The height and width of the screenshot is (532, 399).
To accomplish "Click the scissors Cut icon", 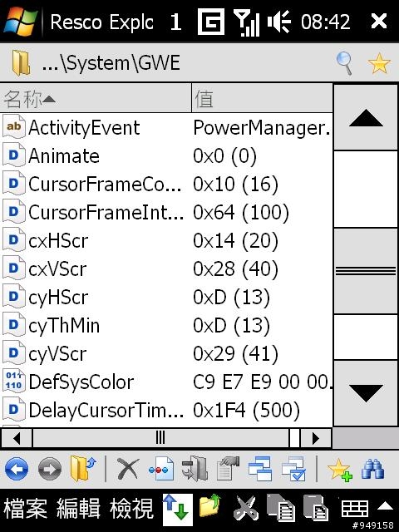I will pyautogui.click(x=245, y=508).
